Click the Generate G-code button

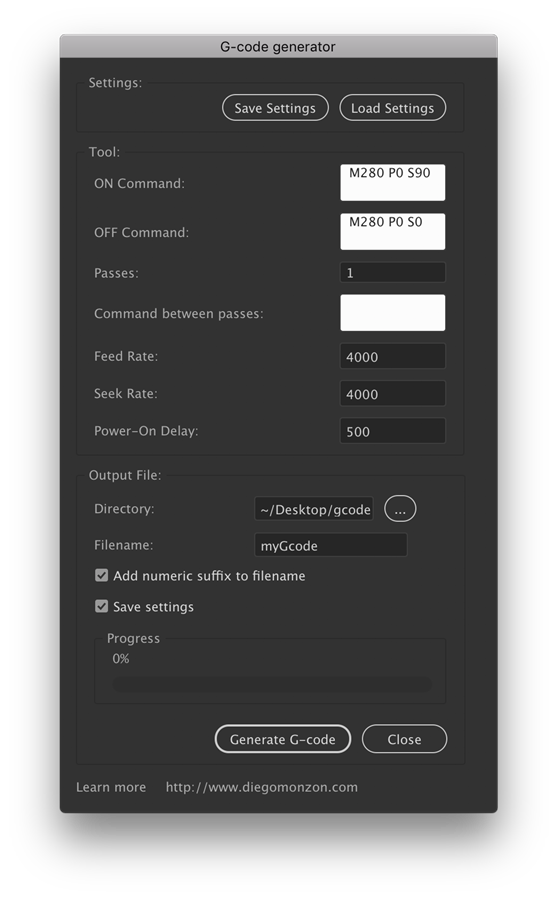[283, 739]
